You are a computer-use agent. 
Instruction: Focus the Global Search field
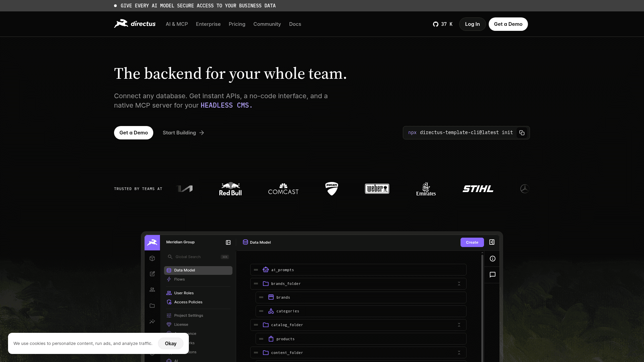tap(198, 257)
